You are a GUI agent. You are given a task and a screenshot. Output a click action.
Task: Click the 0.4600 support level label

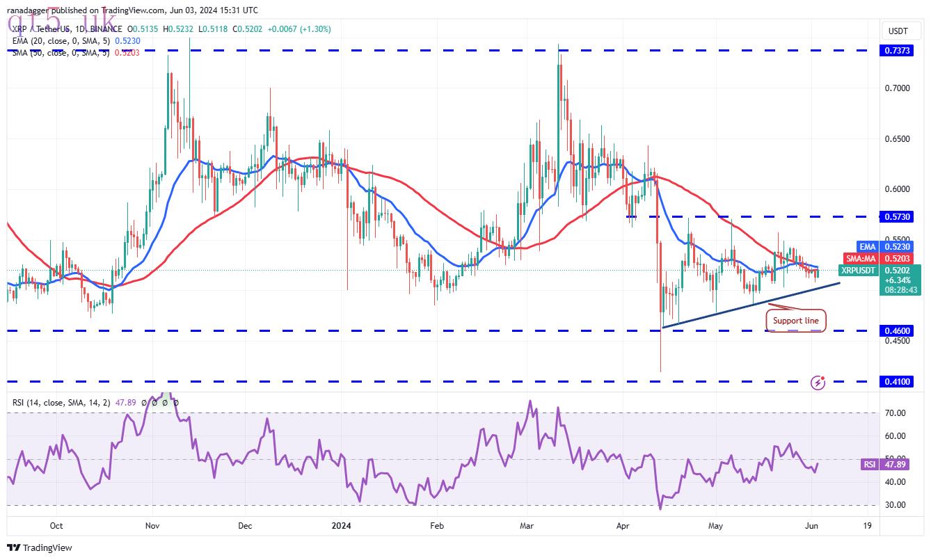(x=898, y=330)
